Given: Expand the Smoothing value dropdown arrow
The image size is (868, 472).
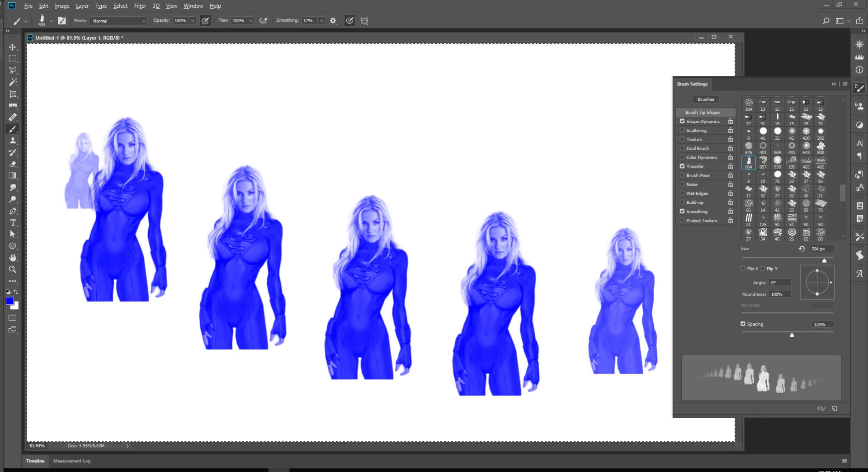Looking at the screenshot, I should 321,21.
